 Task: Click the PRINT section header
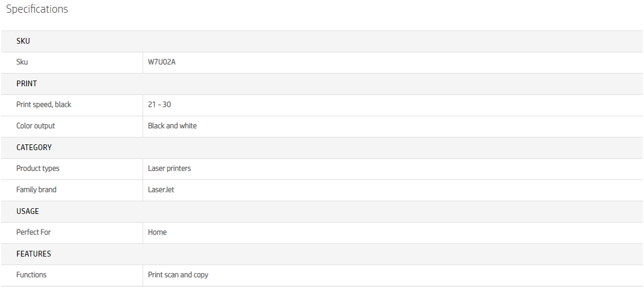pos(26,83)
